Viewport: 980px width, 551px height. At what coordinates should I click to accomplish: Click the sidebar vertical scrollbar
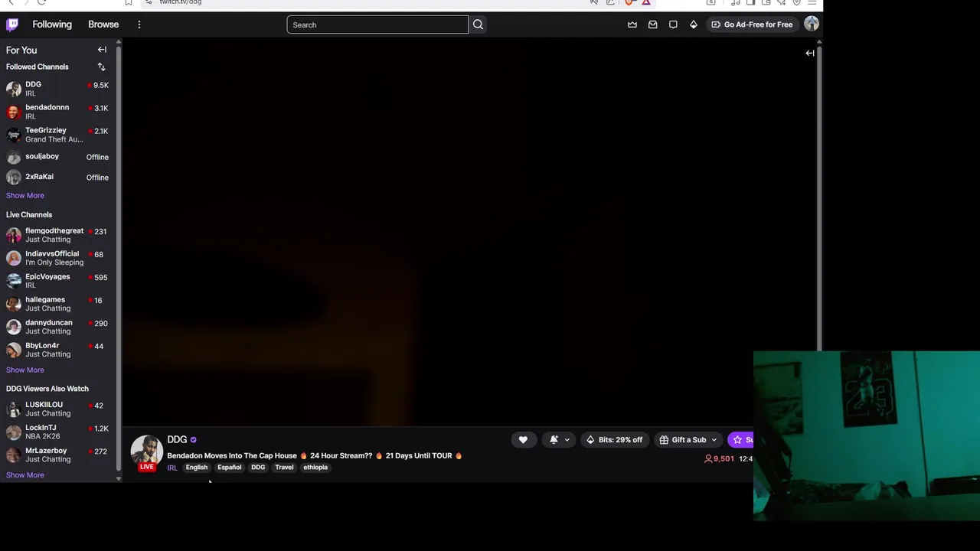tap(119, 260)
